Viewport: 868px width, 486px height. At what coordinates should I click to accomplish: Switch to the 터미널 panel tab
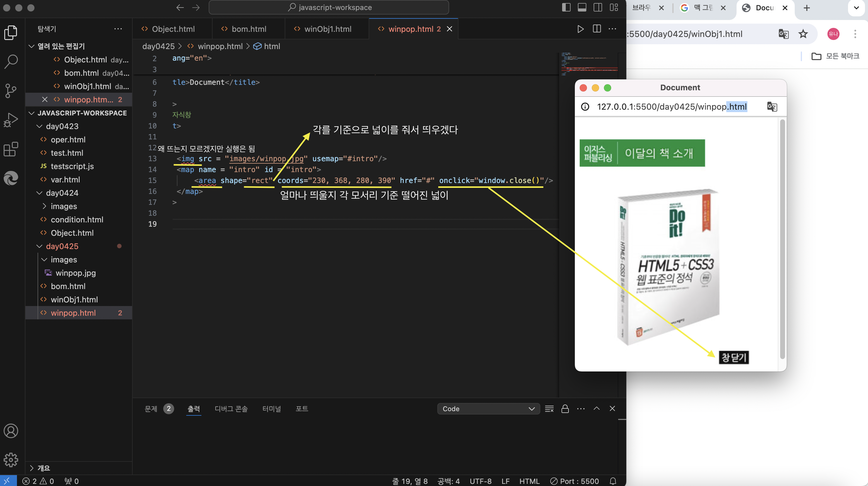[272, 409]
